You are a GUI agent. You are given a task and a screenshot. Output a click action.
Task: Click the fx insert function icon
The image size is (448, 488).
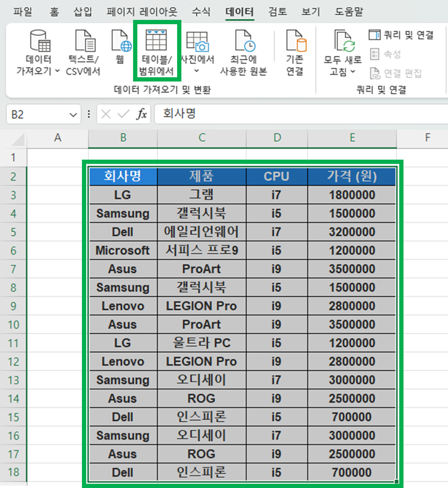click(141, 114)
